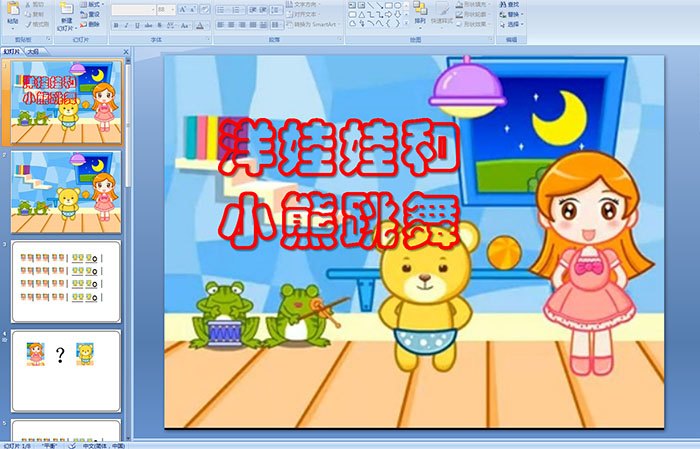Click the Decrease Font Size icon
700x449 pixels.
pos(194,10)
